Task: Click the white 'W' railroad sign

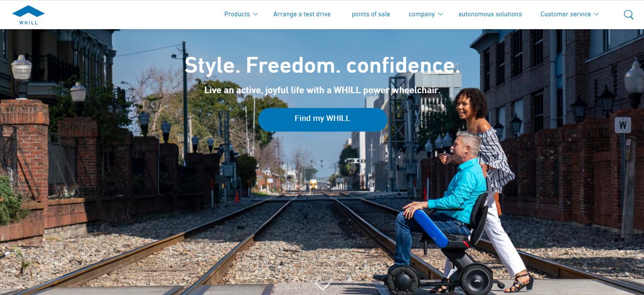Action: pyautogui.click(x=622, y=125)
